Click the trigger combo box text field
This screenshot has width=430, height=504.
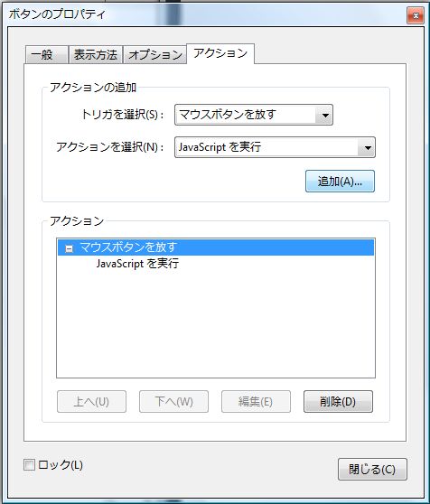coord(245,115)
